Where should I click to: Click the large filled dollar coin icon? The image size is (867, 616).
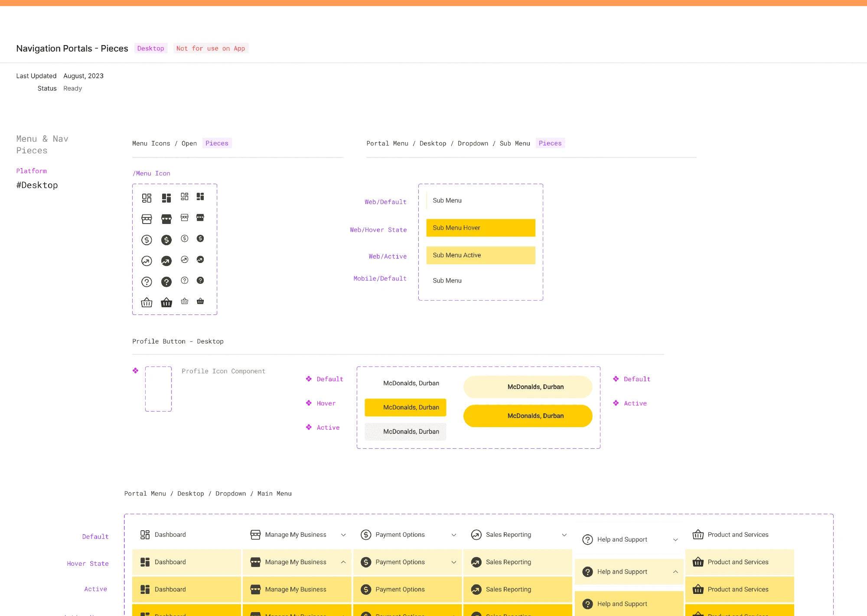166,240
